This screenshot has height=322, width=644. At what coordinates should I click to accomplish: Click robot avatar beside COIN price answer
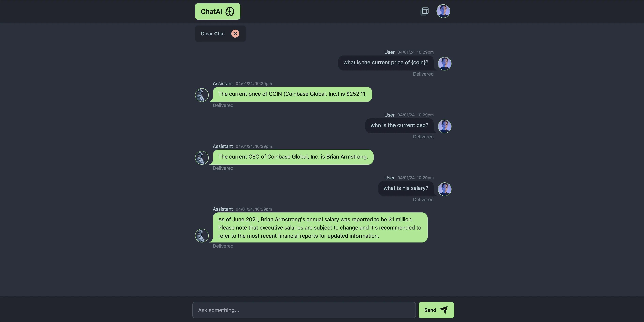[x=202, y=95]
